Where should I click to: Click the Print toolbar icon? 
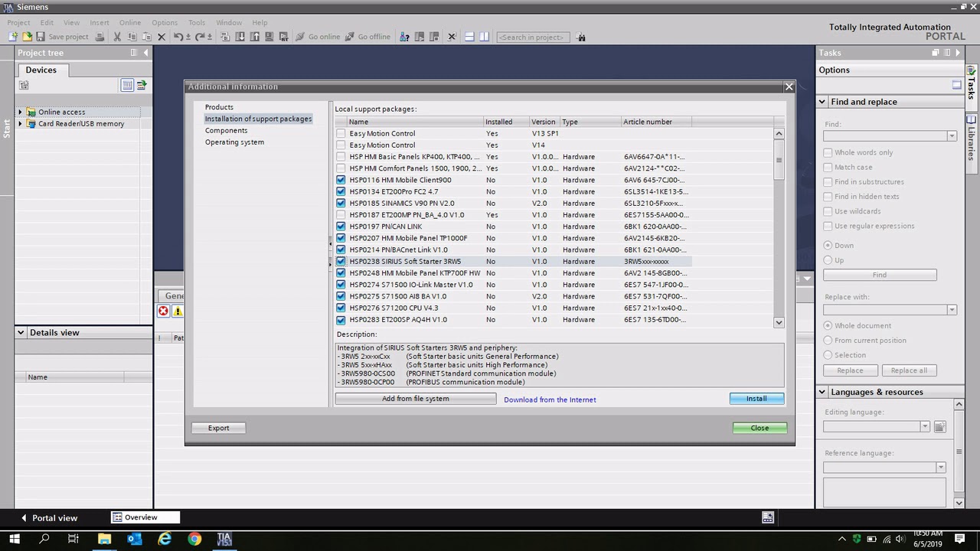100,36
